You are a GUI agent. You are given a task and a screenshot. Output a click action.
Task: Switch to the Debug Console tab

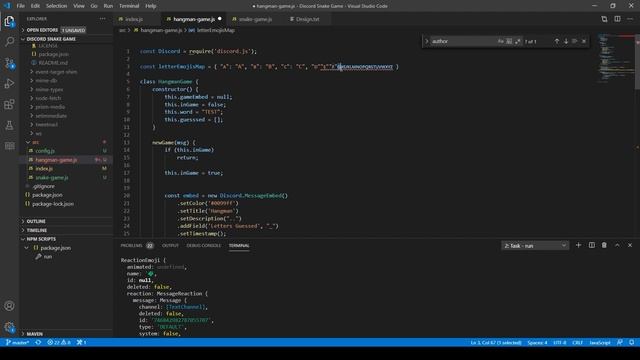coord(203,246)
